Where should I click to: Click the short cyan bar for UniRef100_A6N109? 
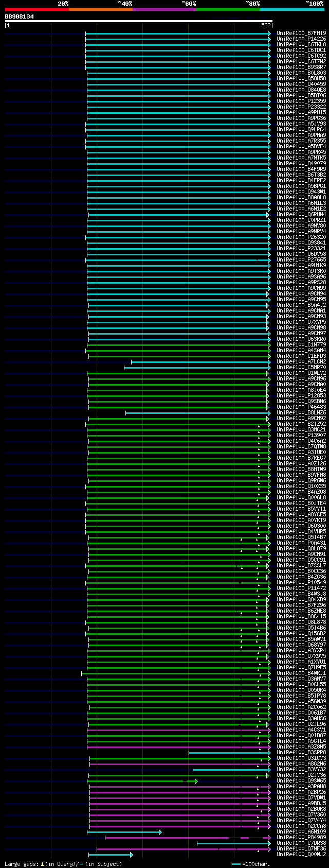point(124,832)
